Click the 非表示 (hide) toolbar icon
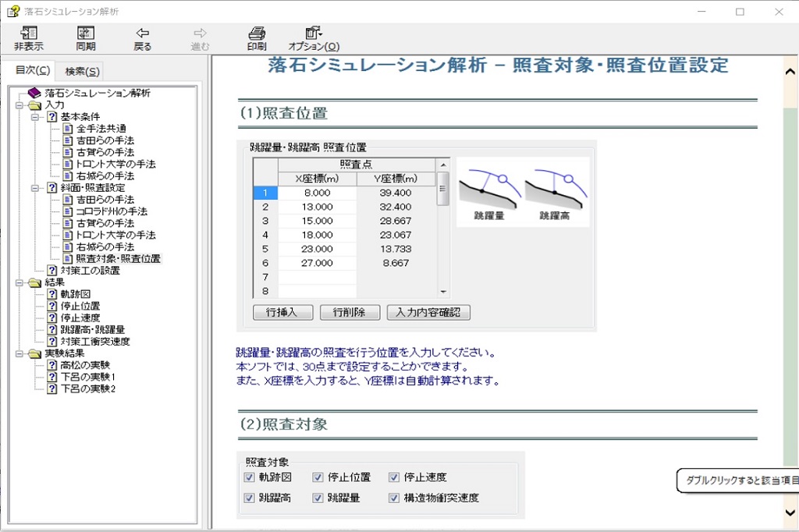This screenshot has height=532, width=799. coord(29,38)
